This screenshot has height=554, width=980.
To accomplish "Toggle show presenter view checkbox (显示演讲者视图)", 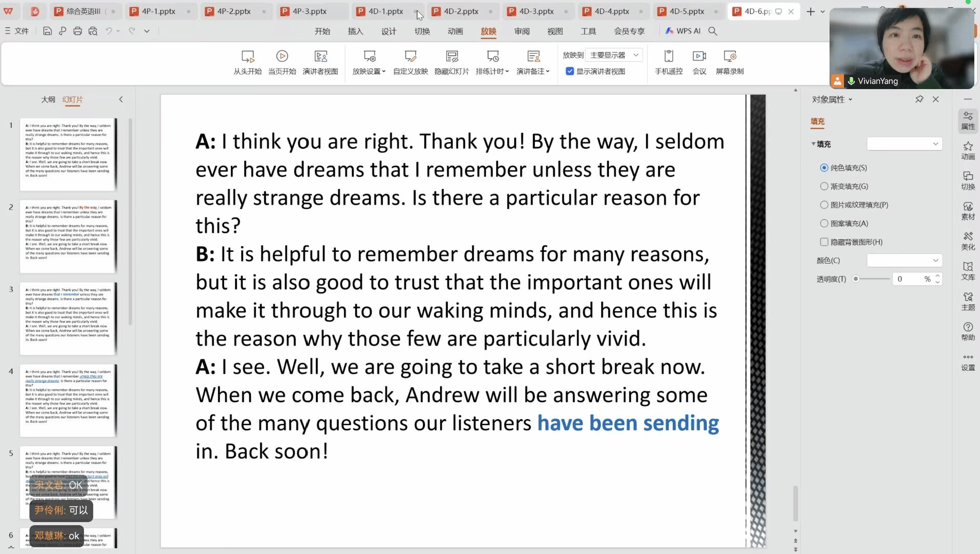I will tap(570, 71).
